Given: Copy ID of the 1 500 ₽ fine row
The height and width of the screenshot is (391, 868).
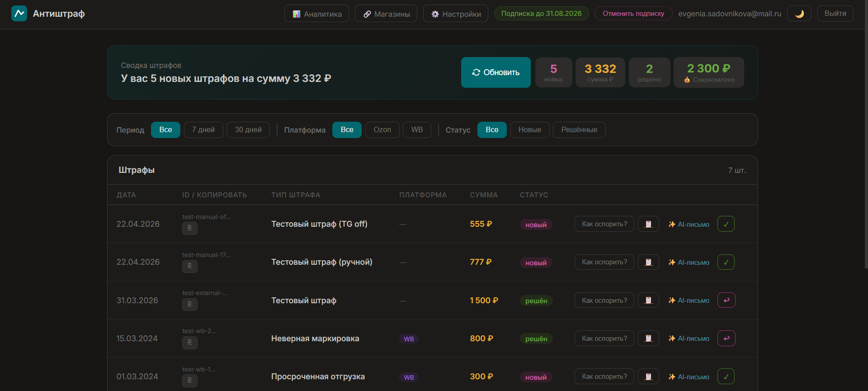Looking at the screenshot, I should click(190, 304).
